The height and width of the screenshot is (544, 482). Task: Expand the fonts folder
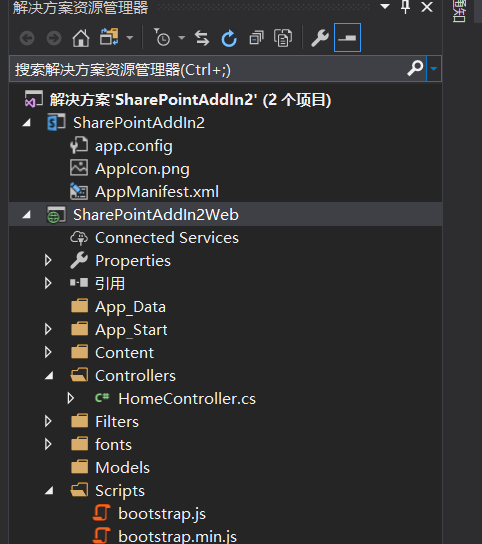pos(48,444)
